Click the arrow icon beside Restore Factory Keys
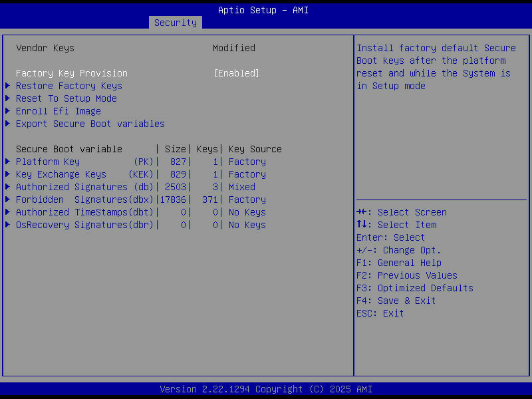The height and width of the screenshot is (399, 532). point(7,85)
